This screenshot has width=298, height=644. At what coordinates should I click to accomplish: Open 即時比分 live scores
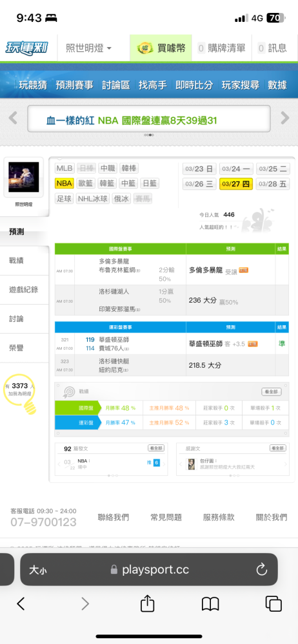coord(194,85)
